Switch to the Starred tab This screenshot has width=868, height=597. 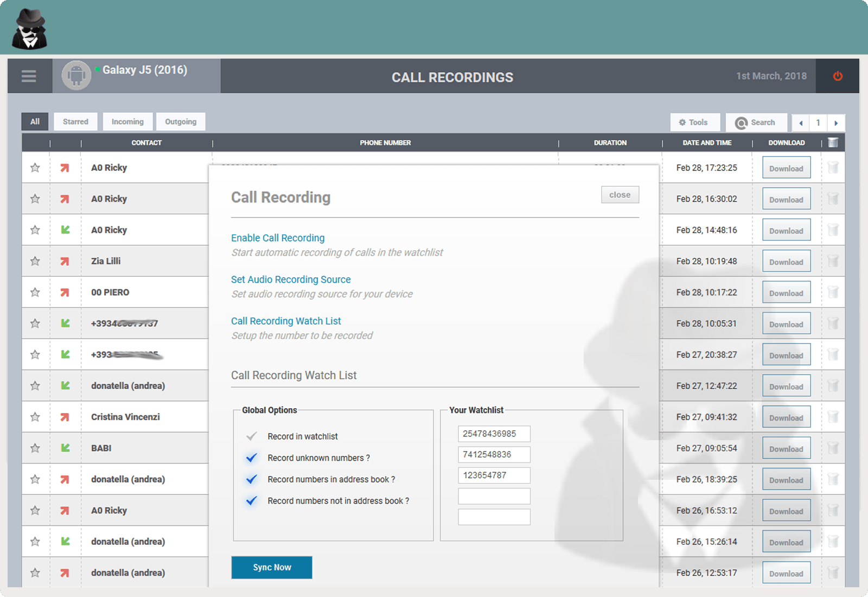75,122
